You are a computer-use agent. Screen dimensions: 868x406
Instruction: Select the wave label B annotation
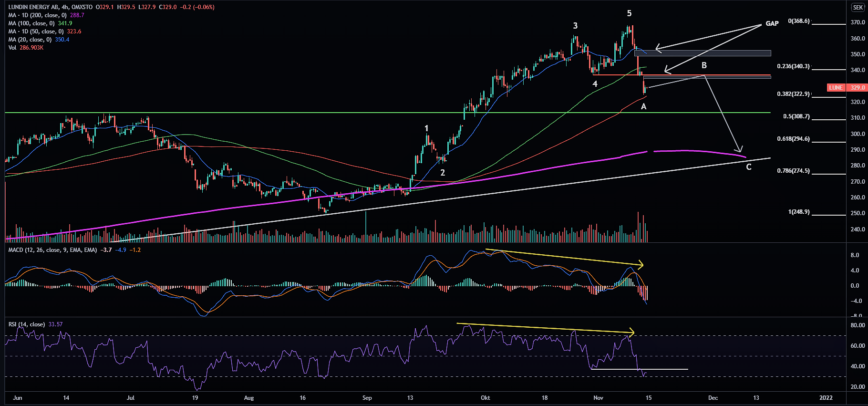click(704, 65)
